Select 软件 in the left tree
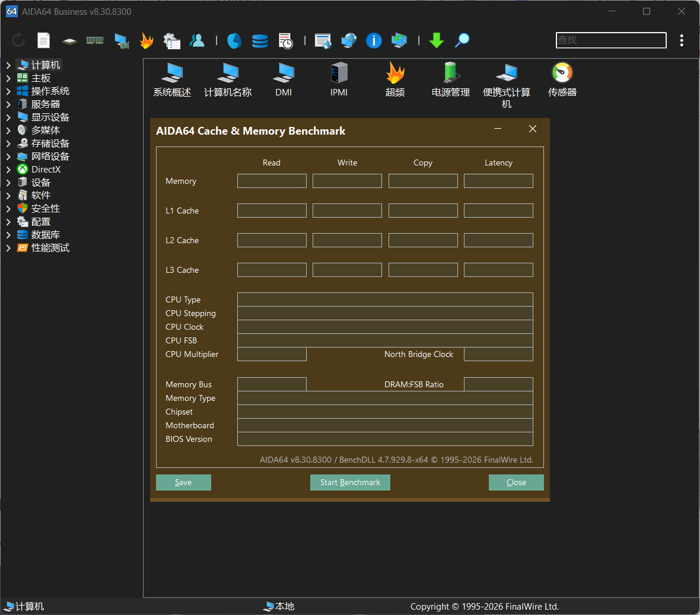700x615 pixels. click(x=40, y=196)
